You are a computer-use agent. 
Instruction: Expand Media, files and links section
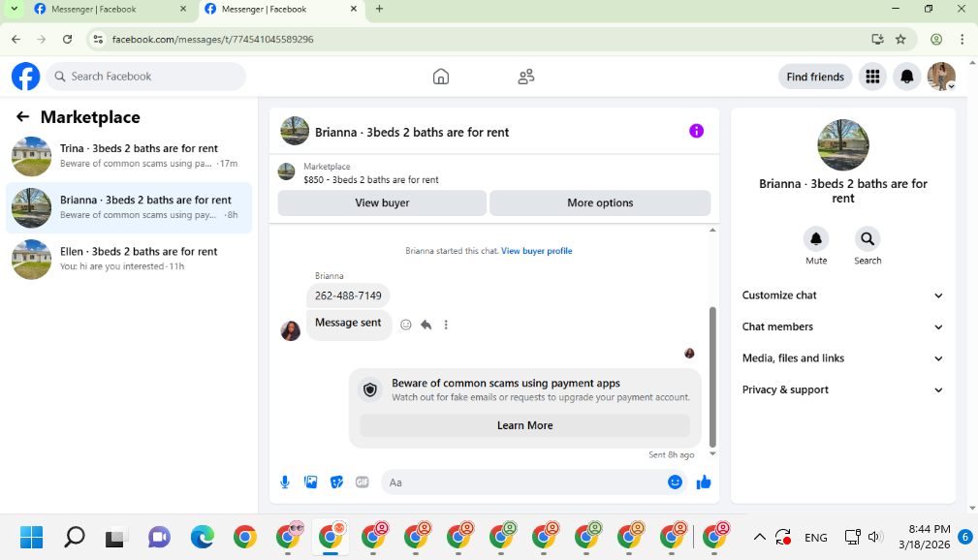click(x=842, y=358)
